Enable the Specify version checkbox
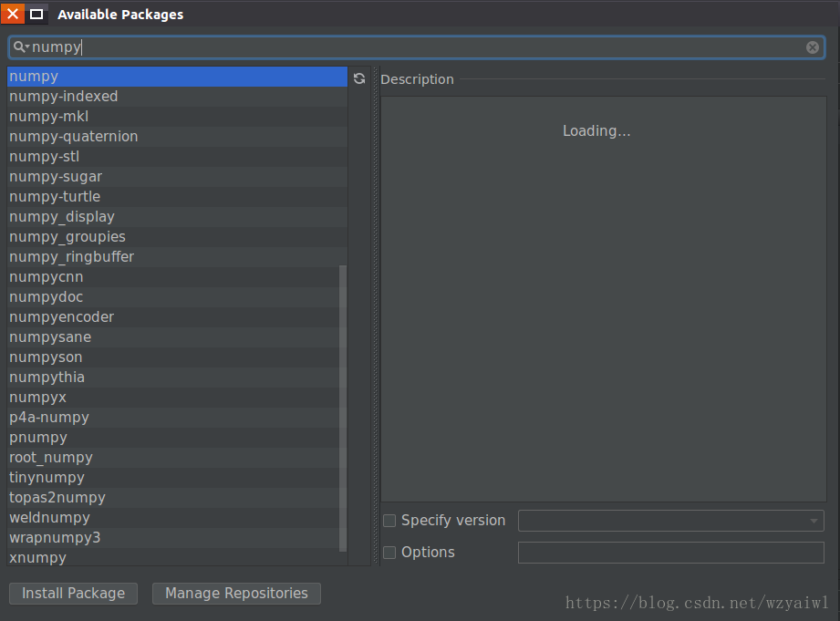 coord(389,521)
